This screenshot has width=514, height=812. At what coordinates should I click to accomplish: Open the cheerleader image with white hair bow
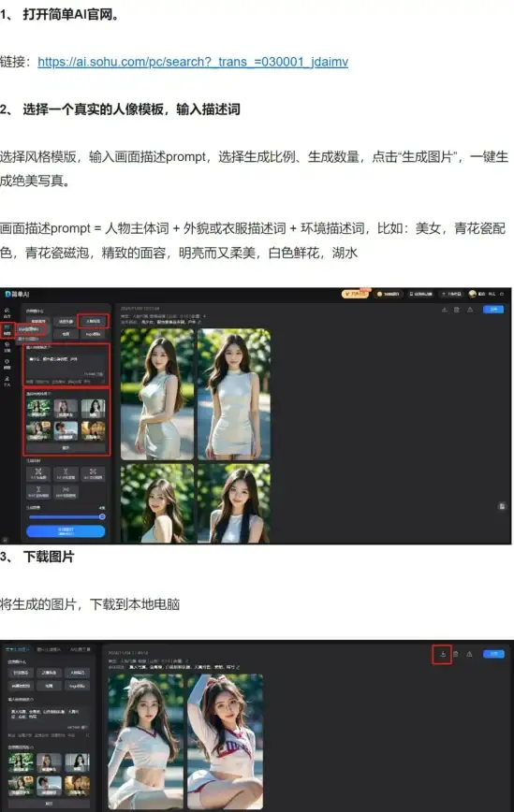(146, 742)
